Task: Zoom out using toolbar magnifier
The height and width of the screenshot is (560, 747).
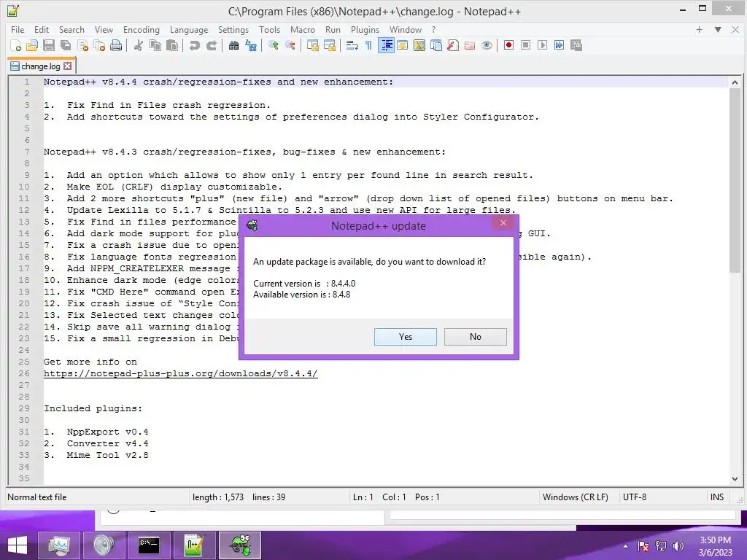Action: pyautogui.click(x=290, y=45)
